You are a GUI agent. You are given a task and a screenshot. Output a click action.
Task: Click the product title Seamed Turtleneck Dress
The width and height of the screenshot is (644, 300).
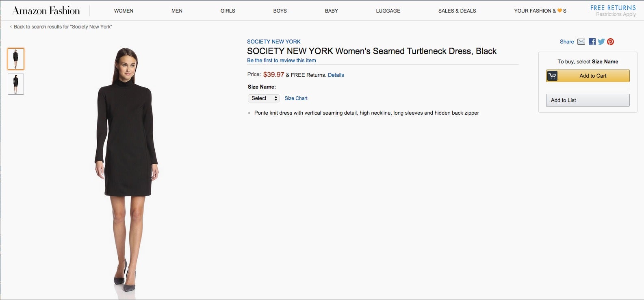(372, 51)
